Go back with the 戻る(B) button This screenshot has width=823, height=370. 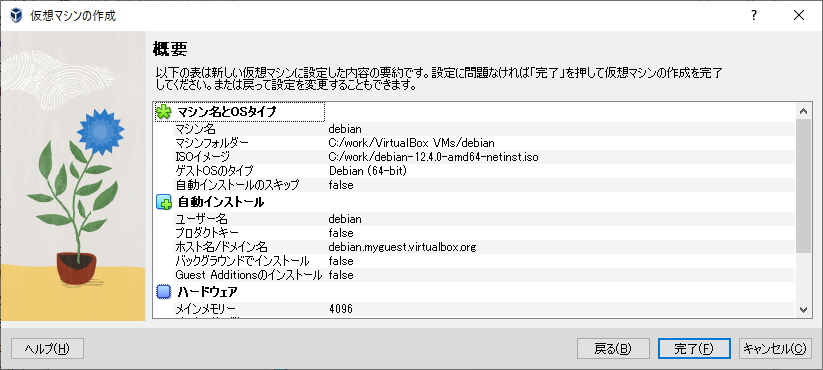point(613,348)
